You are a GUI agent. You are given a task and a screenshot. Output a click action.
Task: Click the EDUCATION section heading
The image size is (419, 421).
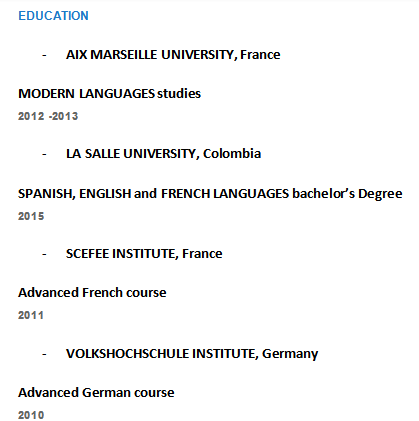[53, 16]
